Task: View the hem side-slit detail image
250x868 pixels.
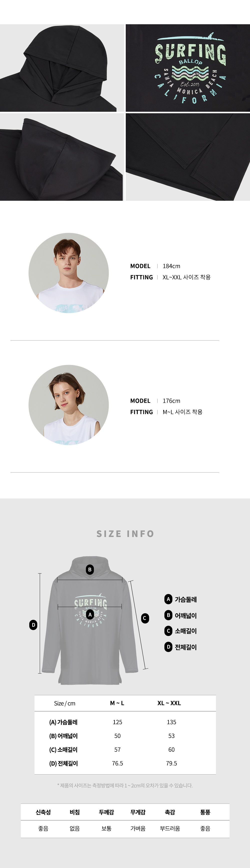Action: [188, 157]
